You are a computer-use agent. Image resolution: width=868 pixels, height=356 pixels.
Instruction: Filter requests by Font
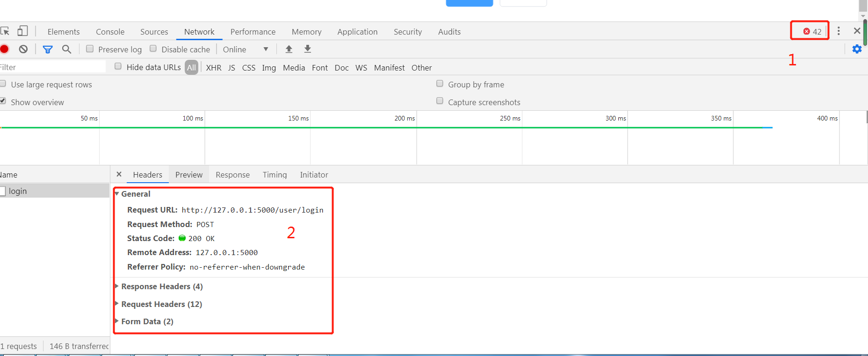click(320, 68)
